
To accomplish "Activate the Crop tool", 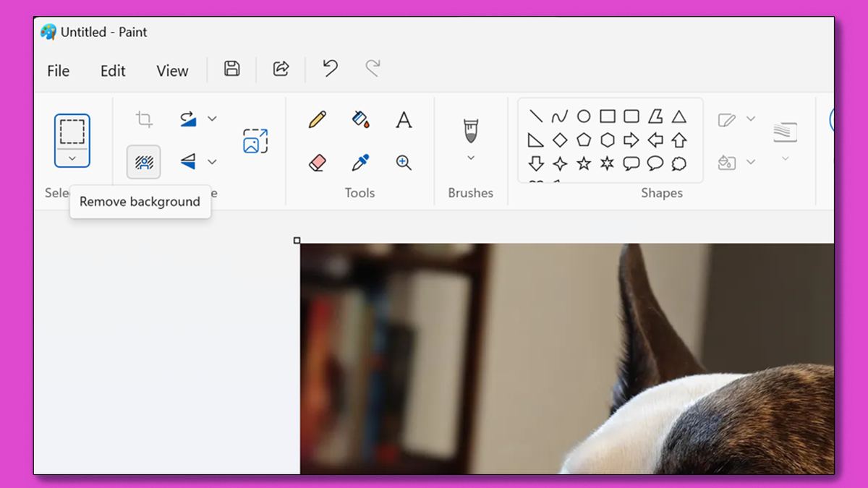I will click(x=143, y=119).
